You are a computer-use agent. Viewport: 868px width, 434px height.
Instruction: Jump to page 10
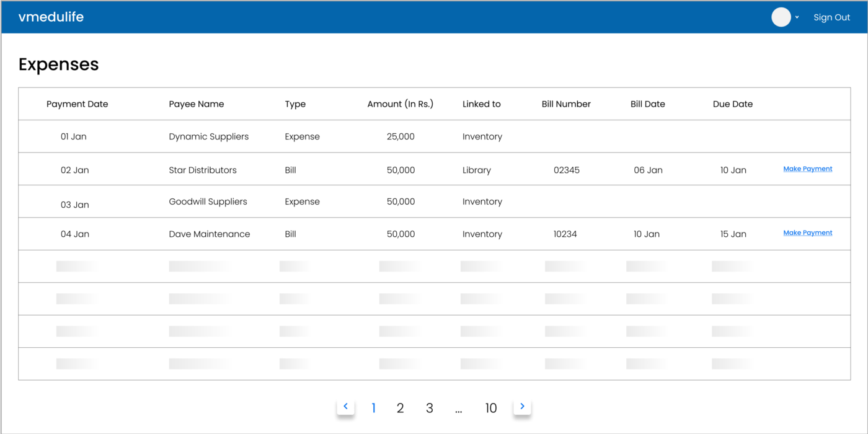491,408
